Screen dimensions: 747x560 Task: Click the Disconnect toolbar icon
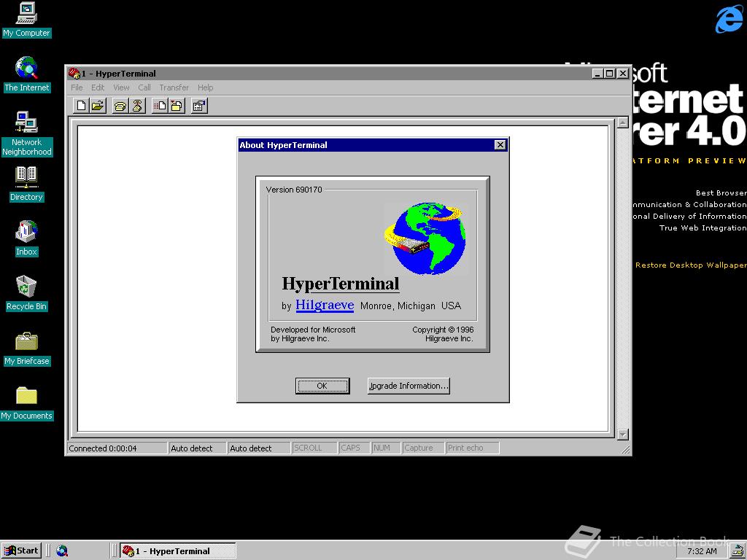(x=136, y=106)
